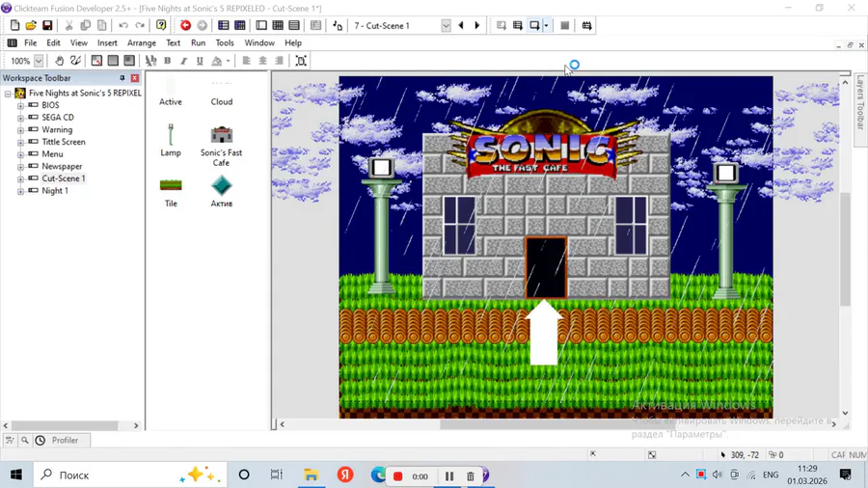Open the Window menu
868x488 pixels.
(259, 42)
